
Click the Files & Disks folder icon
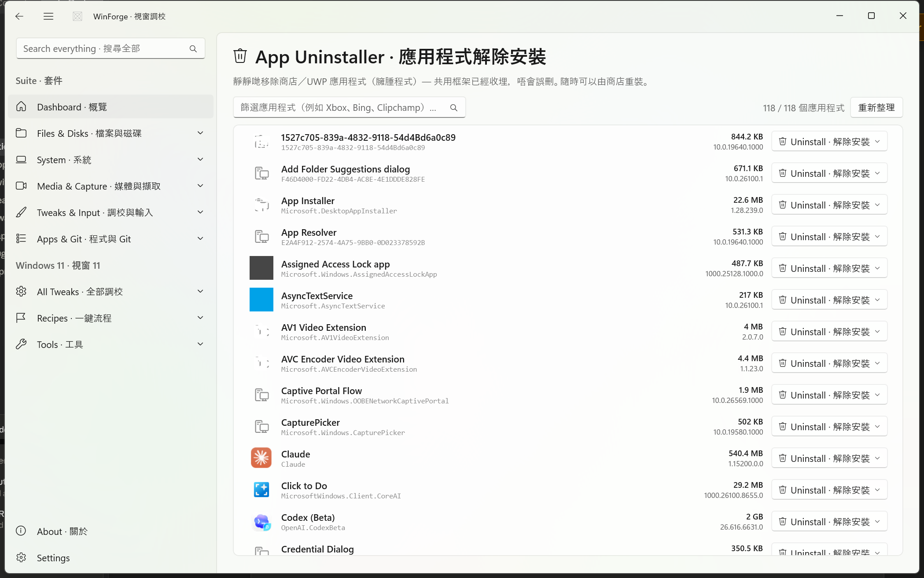[21, 133]
